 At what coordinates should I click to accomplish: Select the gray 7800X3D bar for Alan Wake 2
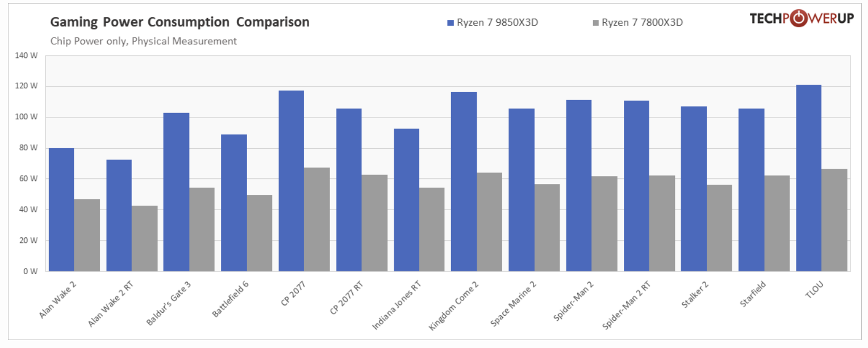point(87,235)
